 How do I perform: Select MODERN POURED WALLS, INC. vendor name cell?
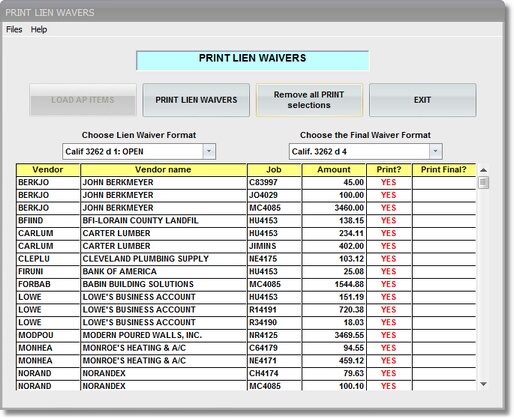(x=163, y=335)
